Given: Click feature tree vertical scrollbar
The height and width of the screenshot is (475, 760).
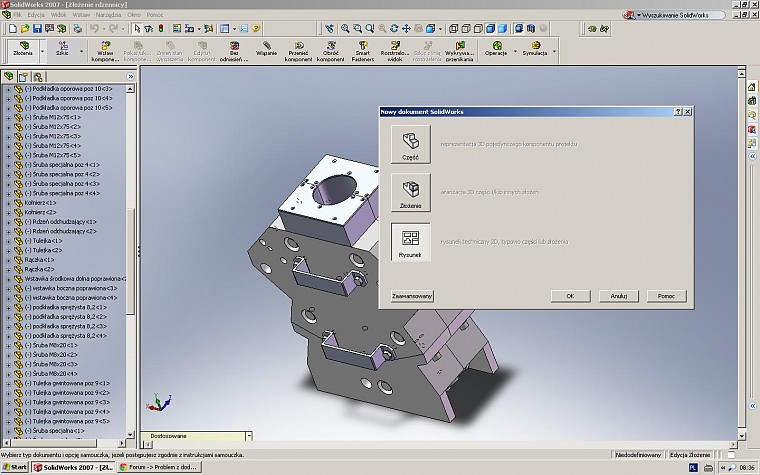Looking at the screenshot, I should (130, 261).
